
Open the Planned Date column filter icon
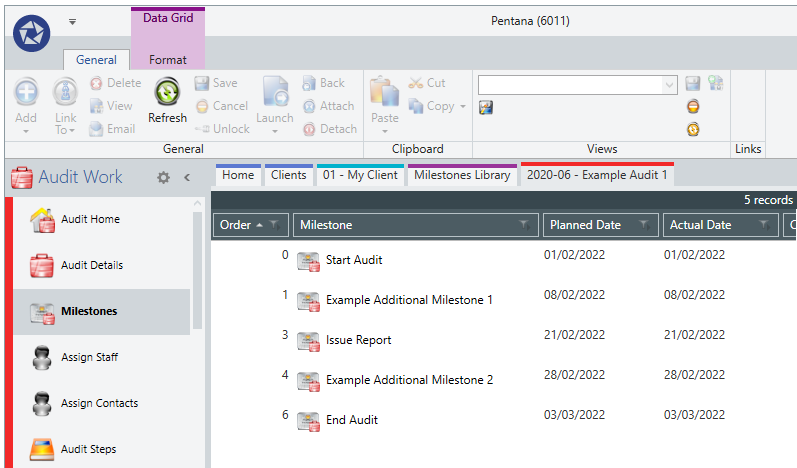(645, 225)
